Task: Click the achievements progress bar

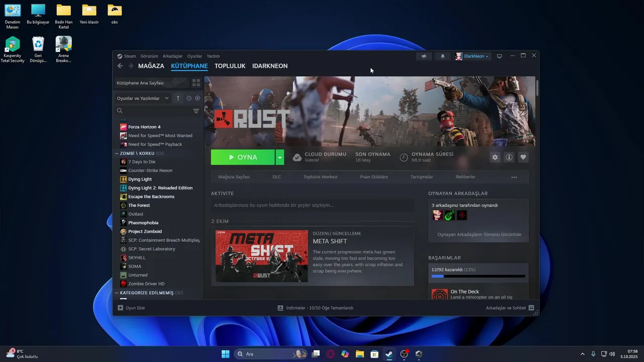Action: coord(478,276)
